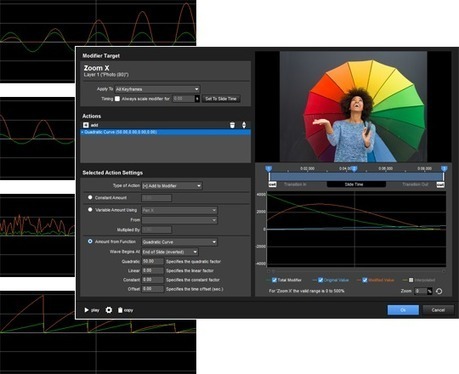Enable the Always scale modifier checkbox
Screen dimensions: 459x374
coord(117,99)
